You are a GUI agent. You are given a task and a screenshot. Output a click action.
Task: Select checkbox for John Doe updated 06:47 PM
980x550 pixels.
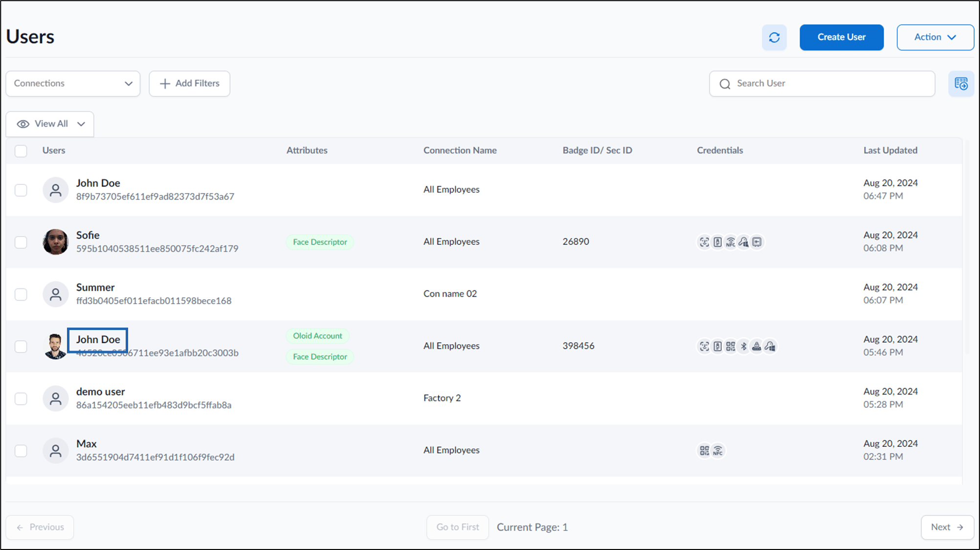(21, 190)
